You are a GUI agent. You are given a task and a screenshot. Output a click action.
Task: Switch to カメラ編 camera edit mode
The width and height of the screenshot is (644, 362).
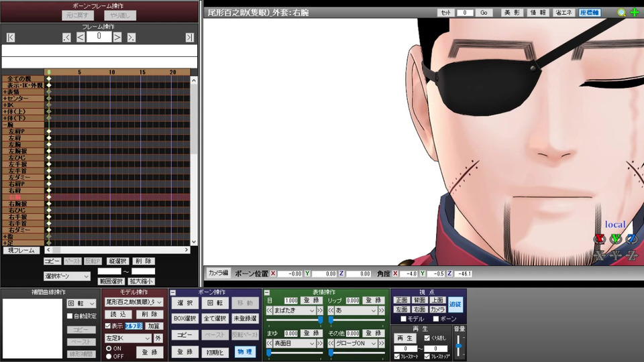pyautogui.click(x=218, y=273)
